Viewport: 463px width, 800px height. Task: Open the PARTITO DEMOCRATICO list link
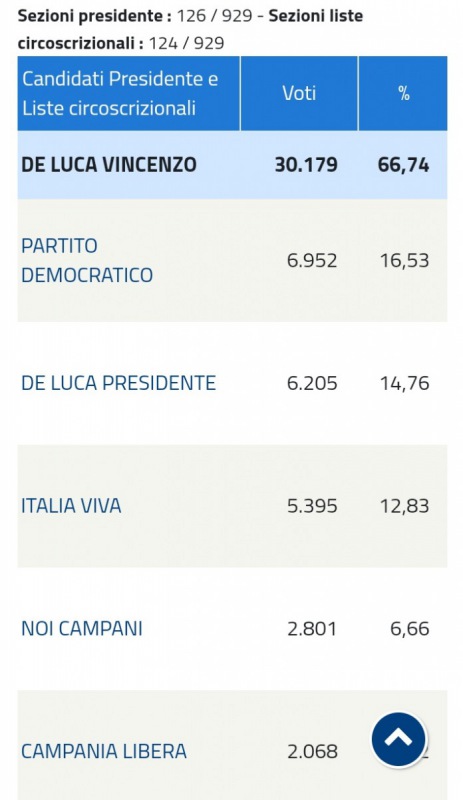87,260
